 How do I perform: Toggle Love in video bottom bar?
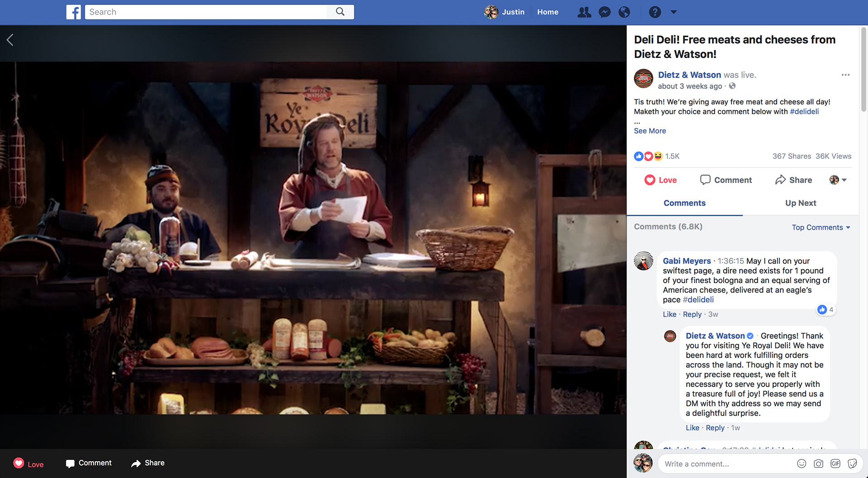[x=28, y=464]
